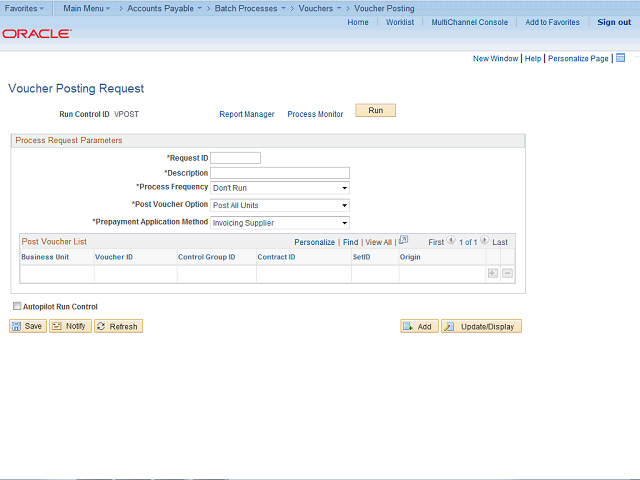Open Post Voucher List in new window icon
Image resolution: width=640 pixels, height=480 pixels.
click(x=403, y=240)
